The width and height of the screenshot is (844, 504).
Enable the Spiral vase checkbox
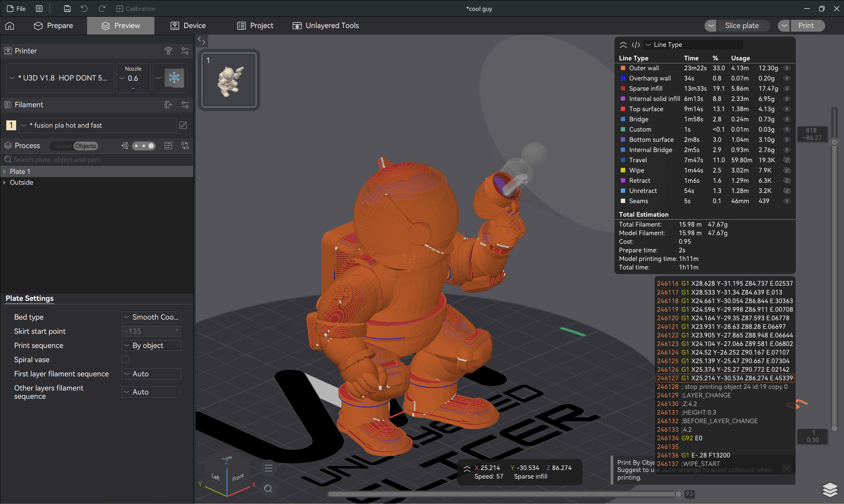[126, 359]
